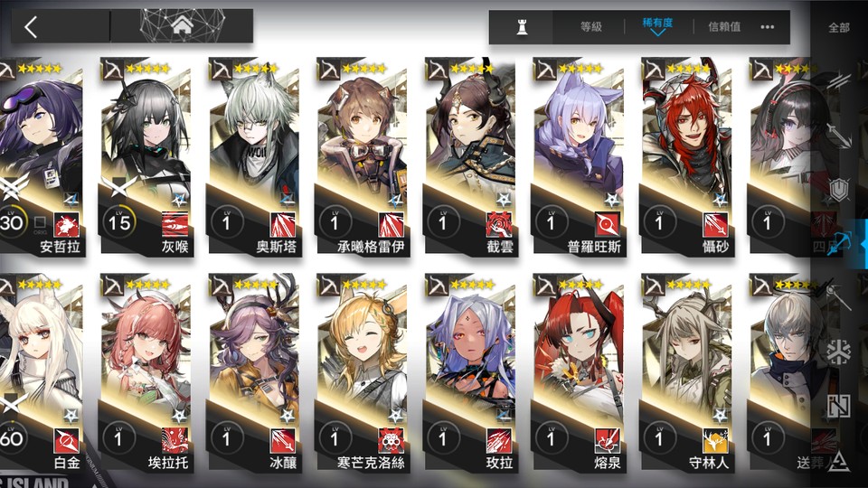Image resolution: width=868 pixels, height=488 pixels.
Task: Select the Guard sword class icon
Action: pyautogui.click(x=839, y=136)
